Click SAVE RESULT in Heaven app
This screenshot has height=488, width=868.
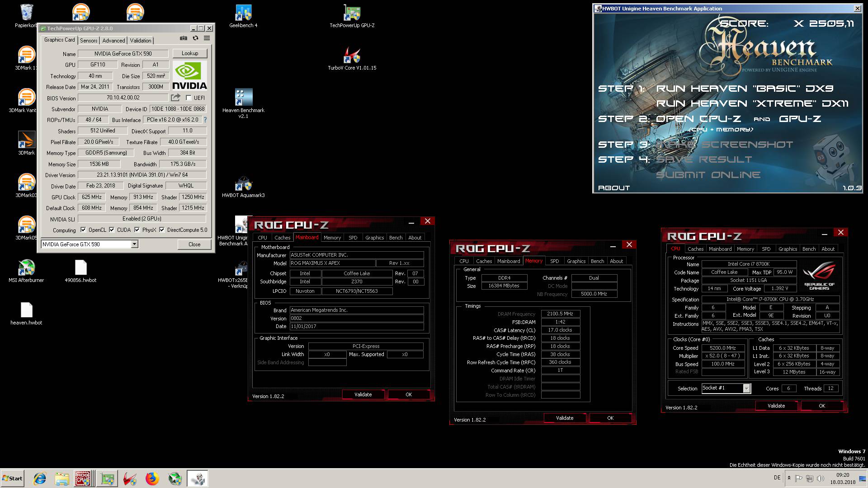pos(704,160)
